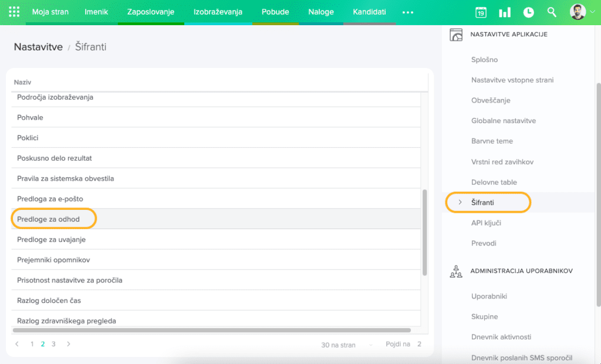601x364 pixels.
Task: Click the search magnifier icon
Action: (x=552, y=12)
